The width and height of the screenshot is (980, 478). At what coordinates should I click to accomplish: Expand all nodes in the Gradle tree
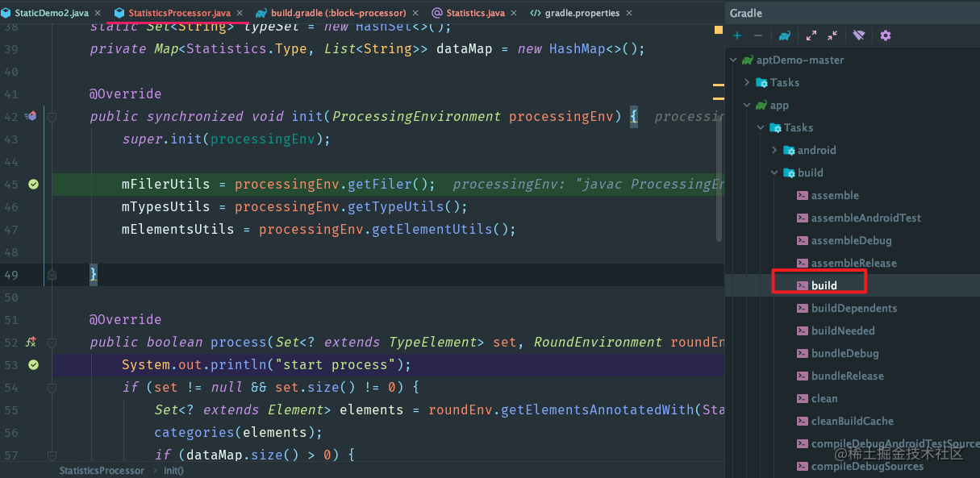(811, 35)
